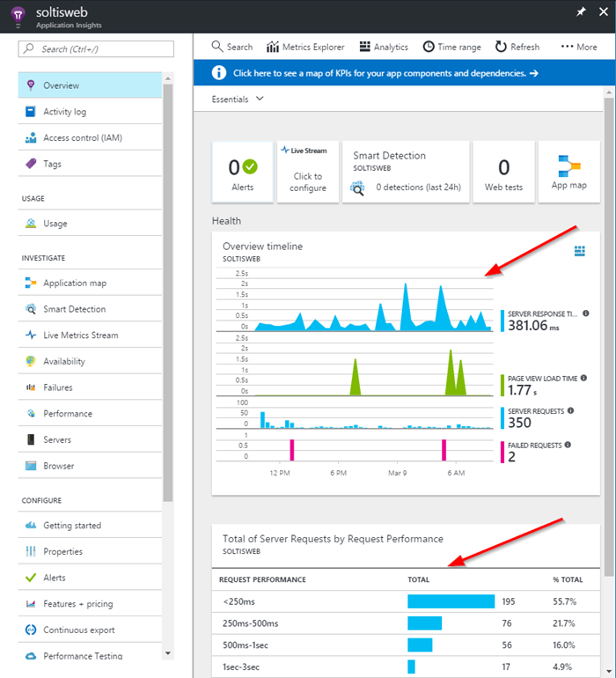Click the Performance icon in sidebar
The height and width of the screenshot is (678, 616).
[x=31, y=413]
